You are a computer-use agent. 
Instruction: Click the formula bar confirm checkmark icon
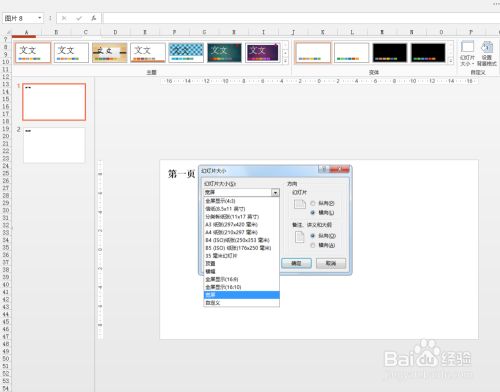tap(79, 18)
